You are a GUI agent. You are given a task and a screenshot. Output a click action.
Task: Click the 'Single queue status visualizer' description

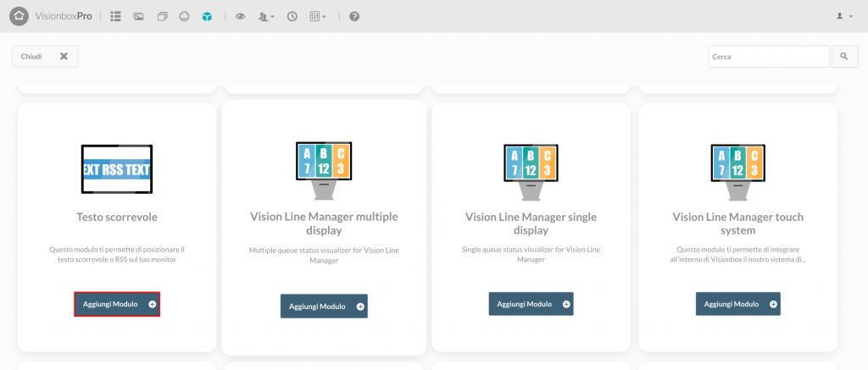(531, 254)
